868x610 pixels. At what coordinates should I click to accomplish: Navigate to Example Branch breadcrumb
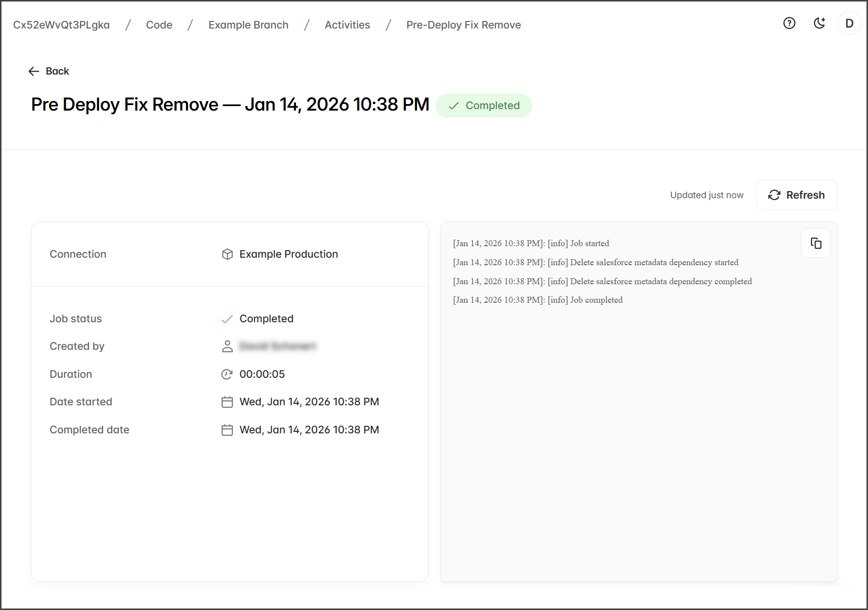248,25
